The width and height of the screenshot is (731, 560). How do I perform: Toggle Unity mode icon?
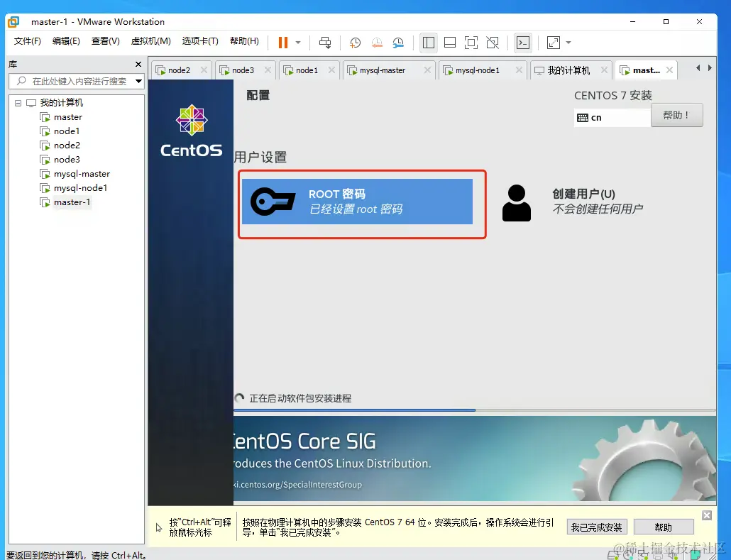click(493, 43)
